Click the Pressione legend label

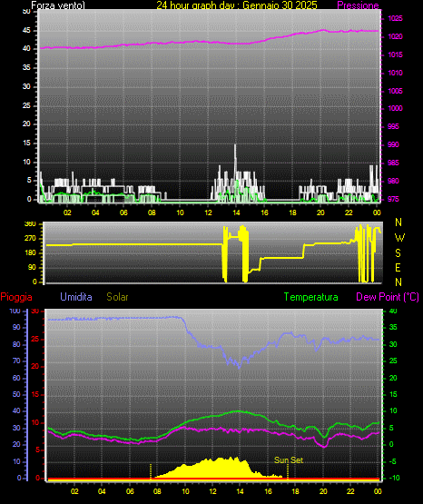tap(358, 5)
